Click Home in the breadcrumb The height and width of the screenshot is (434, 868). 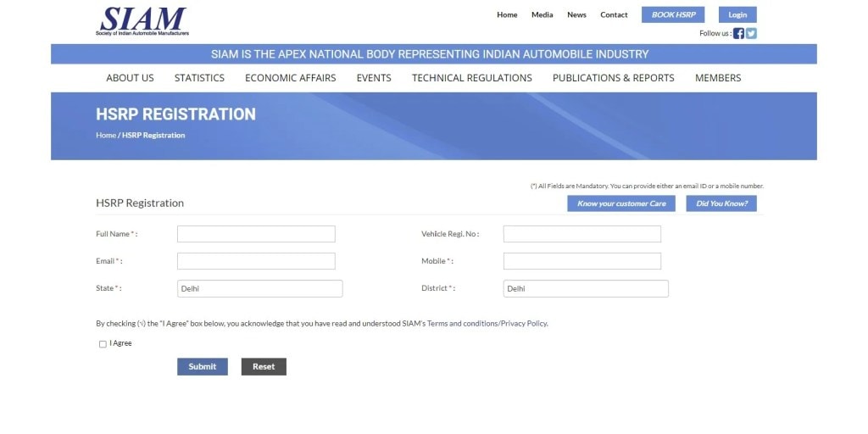click(106, 135)
